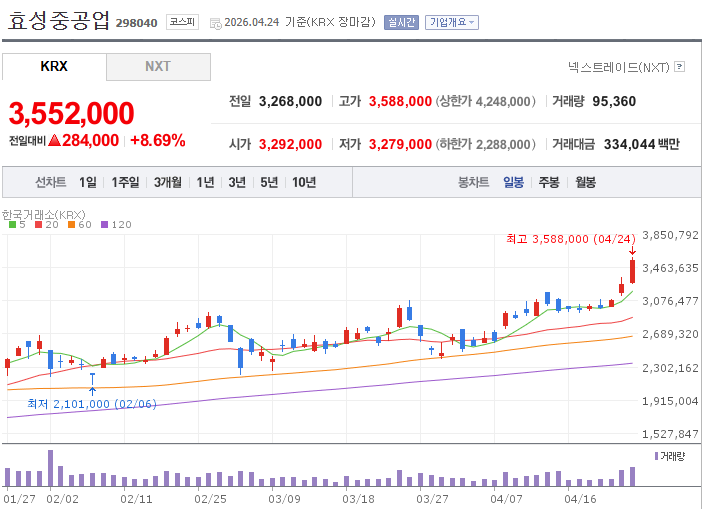This screenshot has width=702, height=509.
Task: Select the 일봉 candlestick chart
Action: 514,182
